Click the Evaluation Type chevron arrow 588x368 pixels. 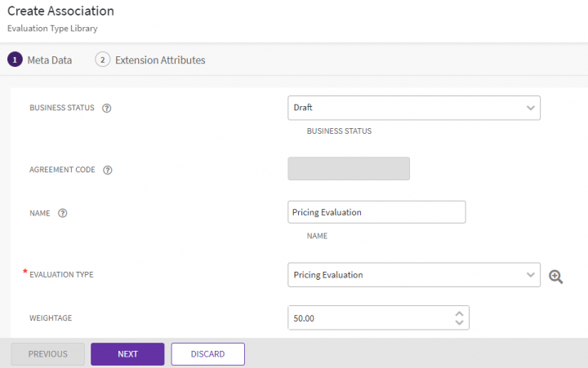tap(531, 275)
